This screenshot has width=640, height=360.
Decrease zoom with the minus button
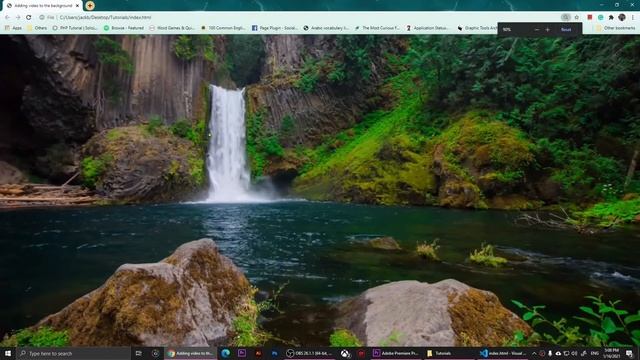[x=537, y=29]
